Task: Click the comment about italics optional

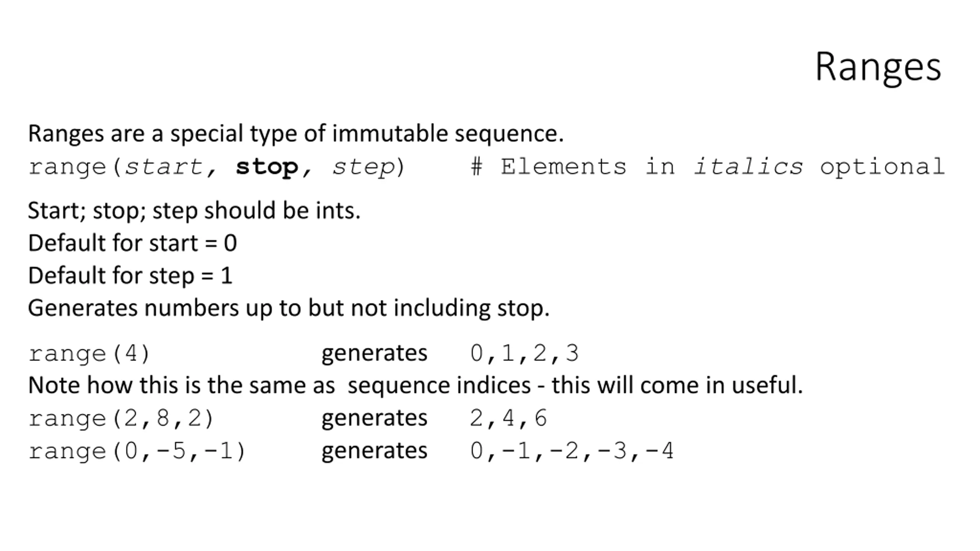Action: (x=707, y=167)
